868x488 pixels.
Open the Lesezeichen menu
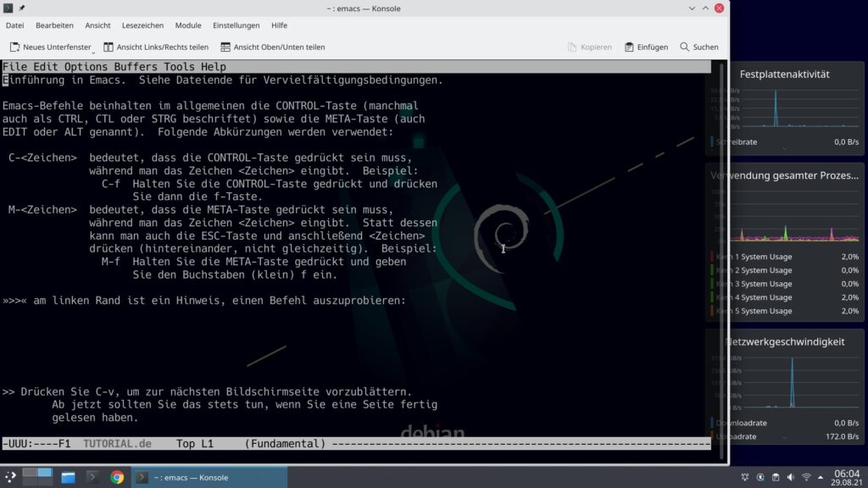(142, 25)
